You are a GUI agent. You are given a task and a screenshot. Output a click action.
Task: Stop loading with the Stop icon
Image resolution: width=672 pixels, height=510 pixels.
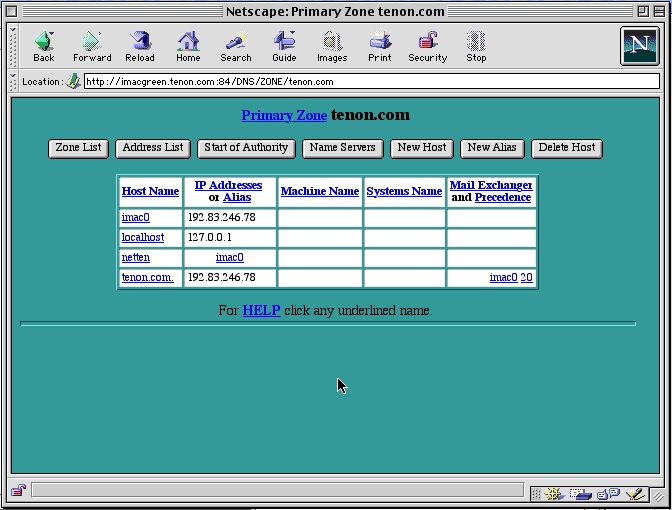pos(476,46)
